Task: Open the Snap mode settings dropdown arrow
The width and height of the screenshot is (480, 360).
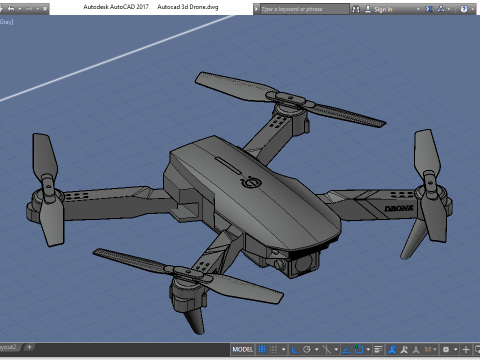Action: (284, 349)
